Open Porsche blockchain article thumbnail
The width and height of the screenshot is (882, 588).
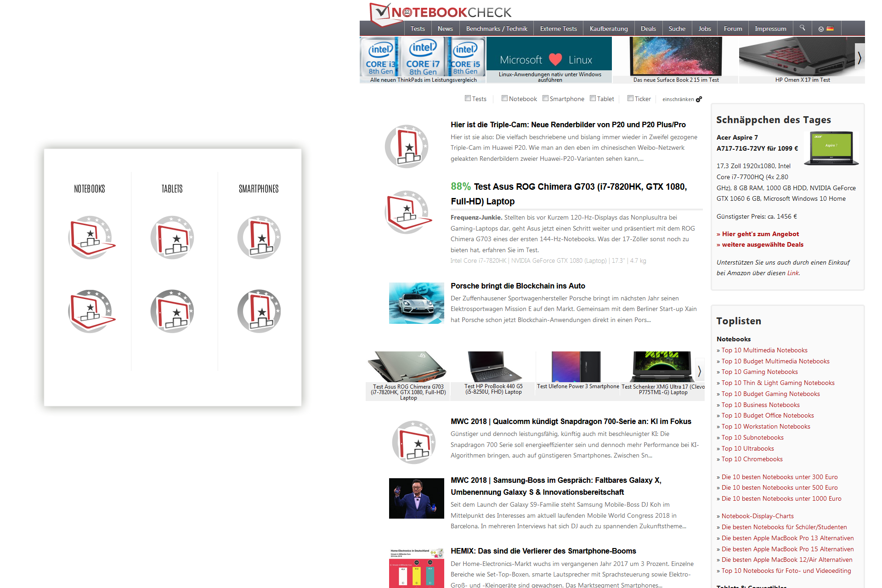[x=416, y=303]
